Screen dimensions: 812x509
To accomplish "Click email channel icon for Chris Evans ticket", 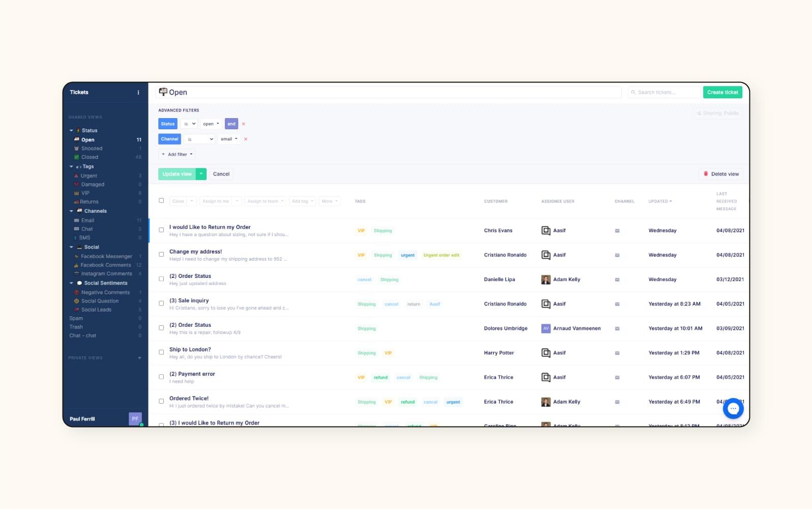I will click(x=617, y=231).
